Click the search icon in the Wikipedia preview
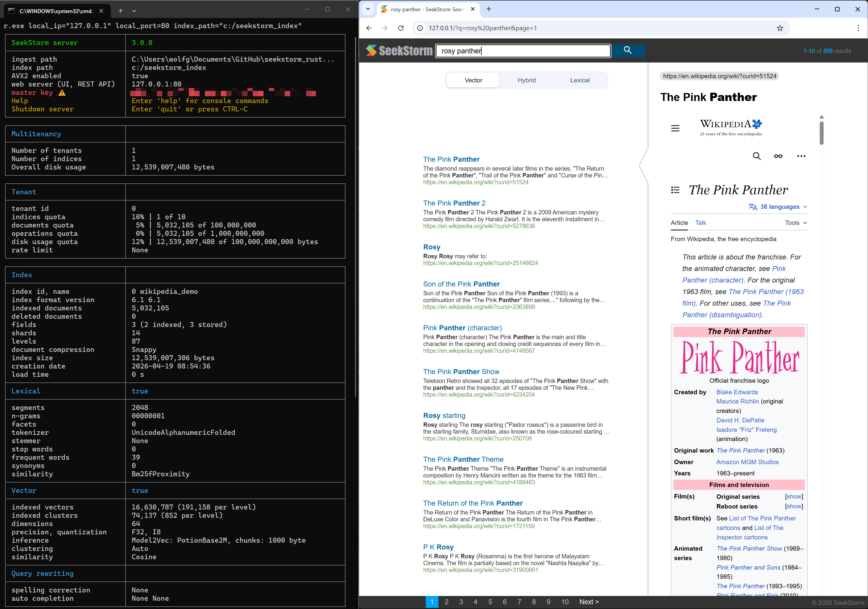 tap(757, 156)
